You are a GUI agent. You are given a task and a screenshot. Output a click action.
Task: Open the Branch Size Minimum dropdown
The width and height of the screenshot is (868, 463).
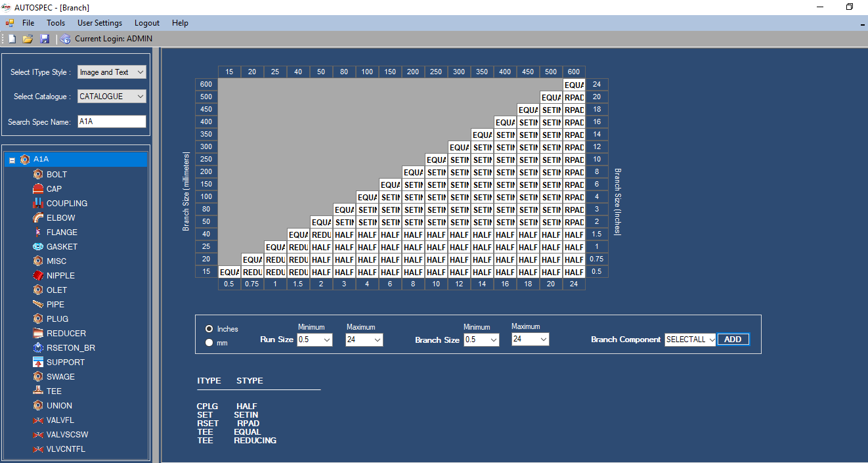(x=481, y=340)
